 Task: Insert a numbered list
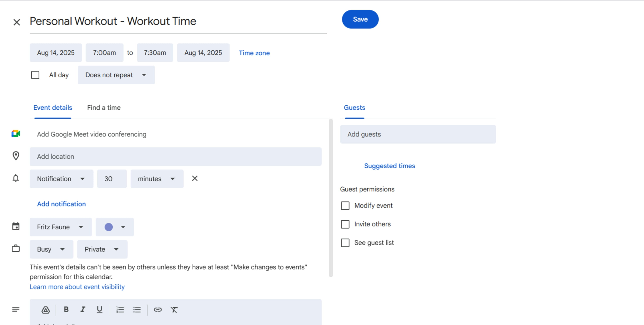(x=120, y=310)
